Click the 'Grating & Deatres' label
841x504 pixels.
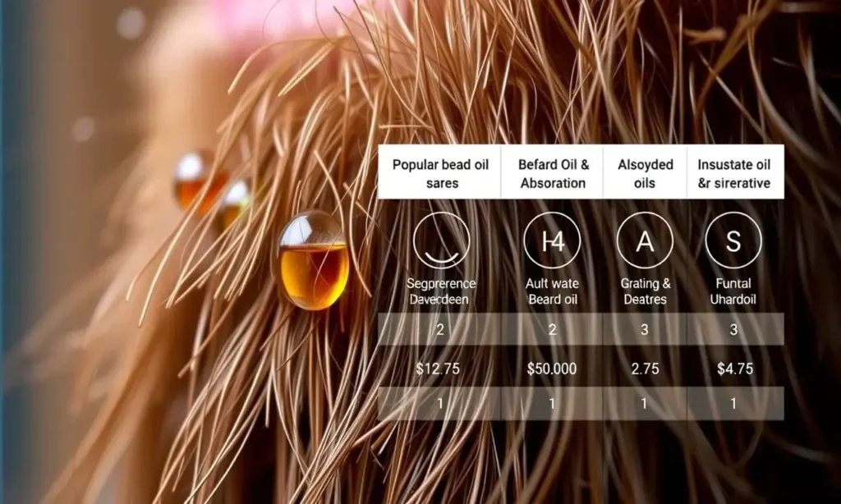point(646,291)
